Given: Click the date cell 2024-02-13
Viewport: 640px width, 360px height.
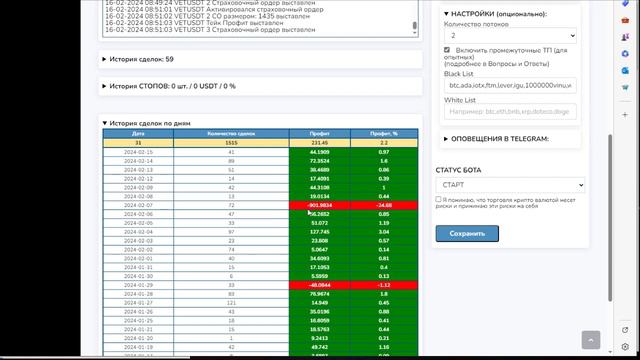Looking at the screenshot, I should point(138,170).
